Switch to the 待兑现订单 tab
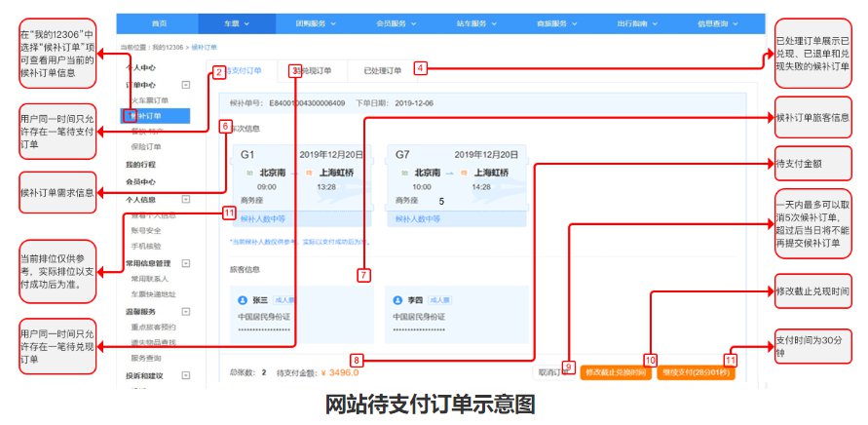The height and width of the screenshot is (425, 868). pyautogui.click(x=313, y=71)
